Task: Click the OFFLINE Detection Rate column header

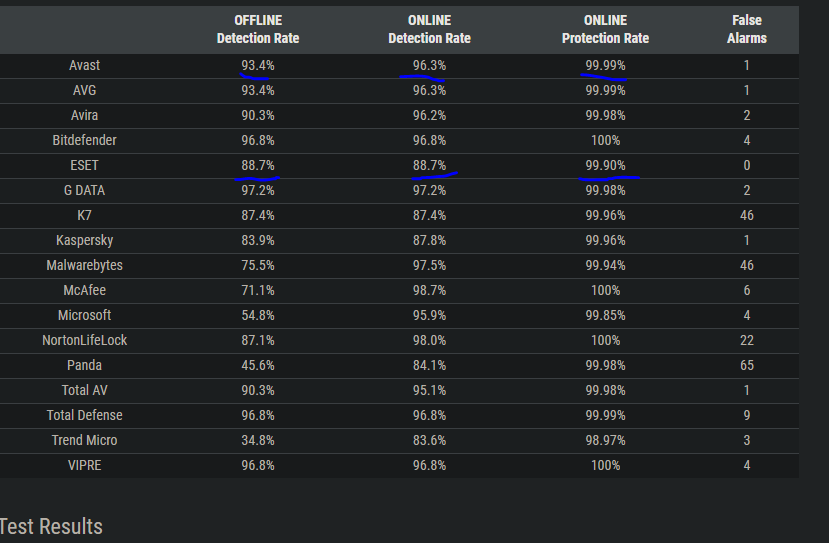Action: pos(257,29)
